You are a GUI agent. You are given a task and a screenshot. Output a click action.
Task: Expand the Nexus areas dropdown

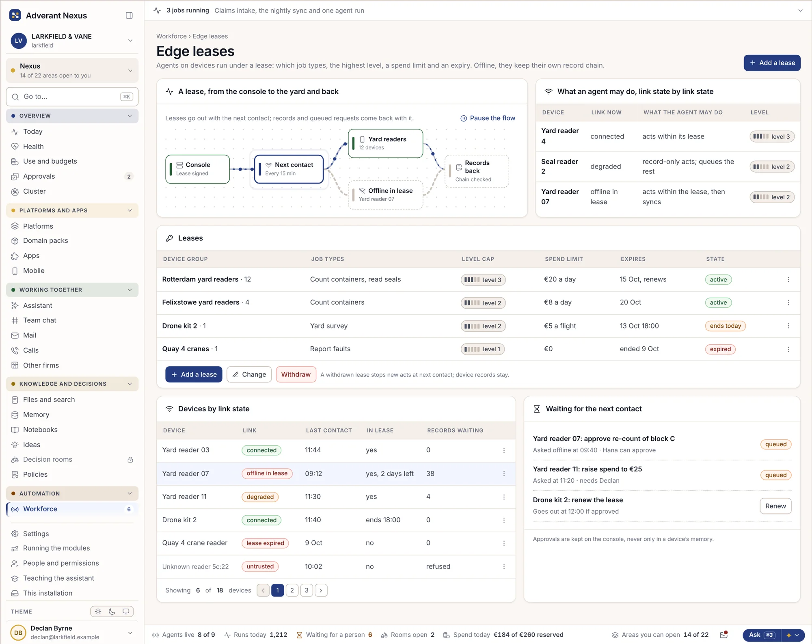click(x=72, y=70)
